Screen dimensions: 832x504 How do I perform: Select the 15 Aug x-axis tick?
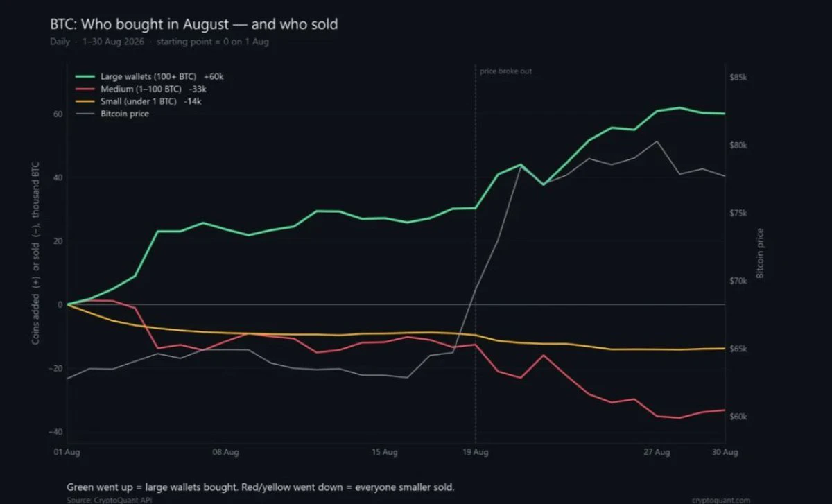click(385, 452)
